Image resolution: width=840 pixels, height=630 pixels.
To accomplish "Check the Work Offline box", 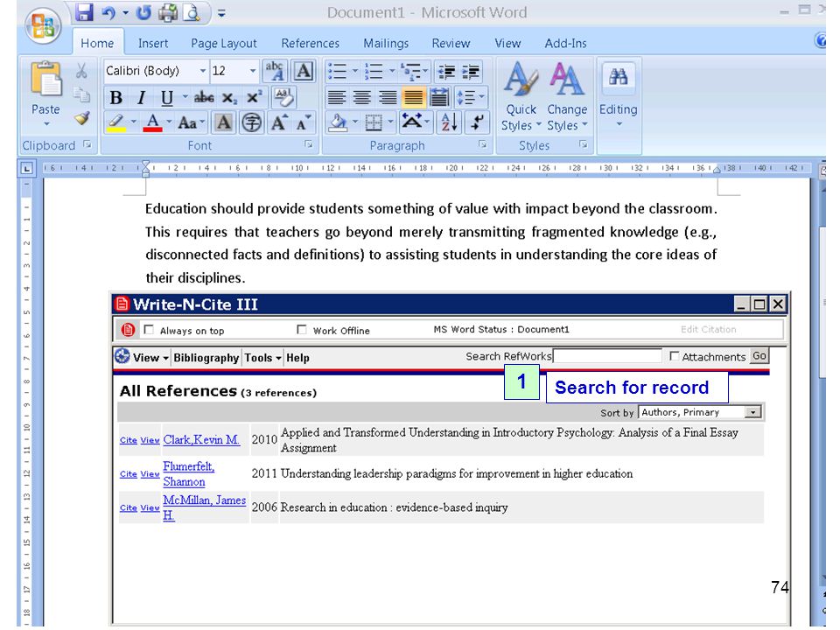I will pyautogui.click(x=302, y=330).
